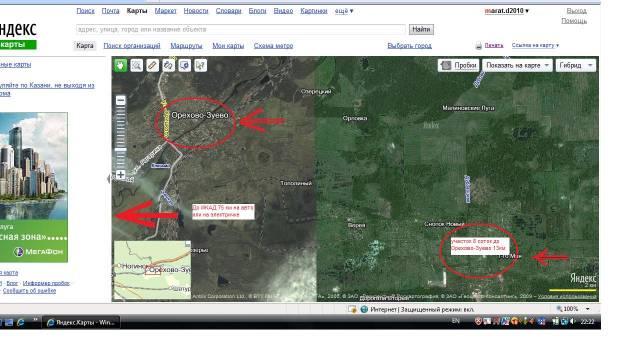This screenshot has height=360, width=640.
Task: Select the add placemark tool
Action: 184,65
